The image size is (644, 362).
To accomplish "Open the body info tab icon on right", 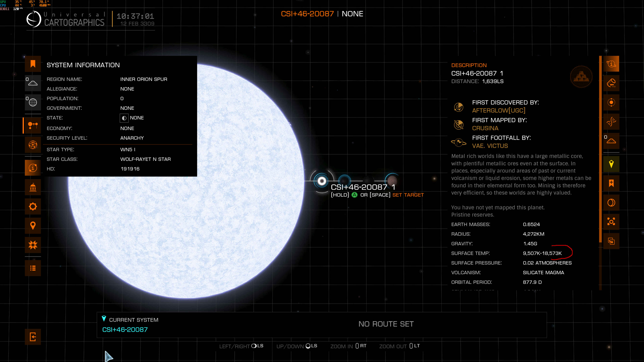I will (611, 64).
